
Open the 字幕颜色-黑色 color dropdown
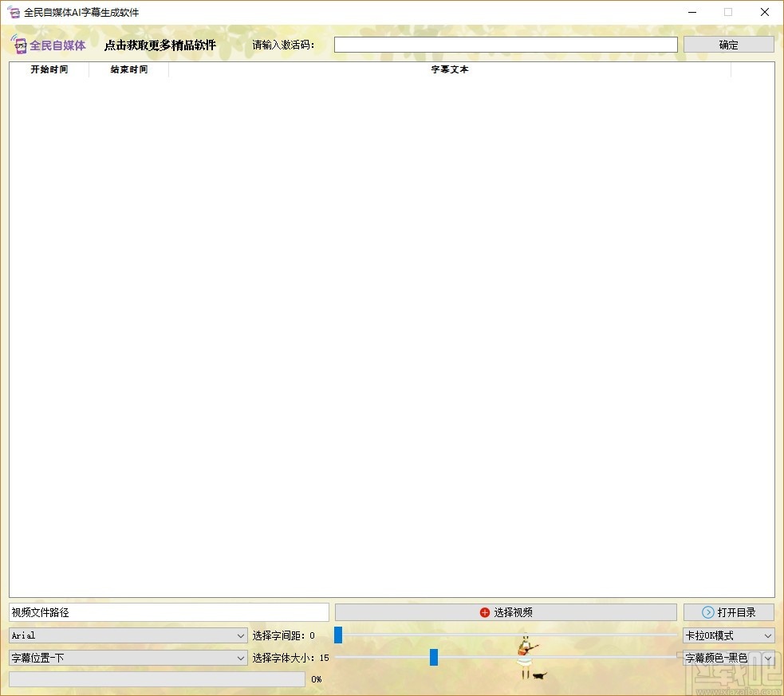click(768, 658)
